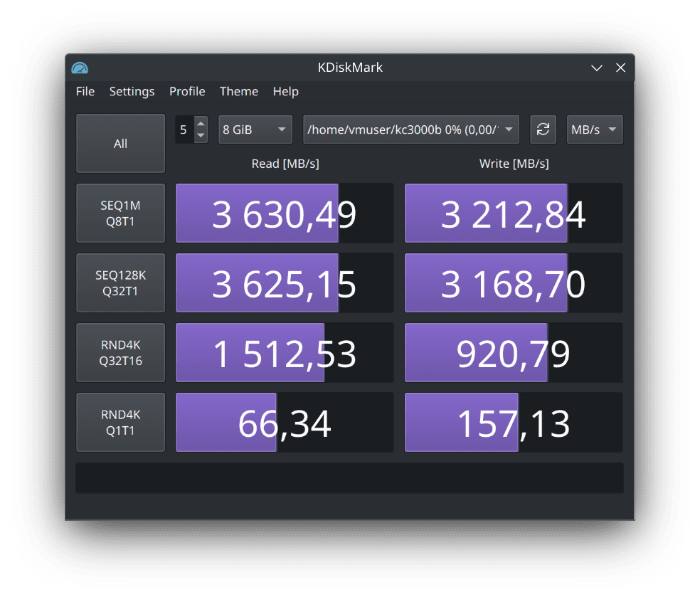The image size is (700, 597).
Task: Click the empty comment field at bottom
Action: [x=349, y=478]
